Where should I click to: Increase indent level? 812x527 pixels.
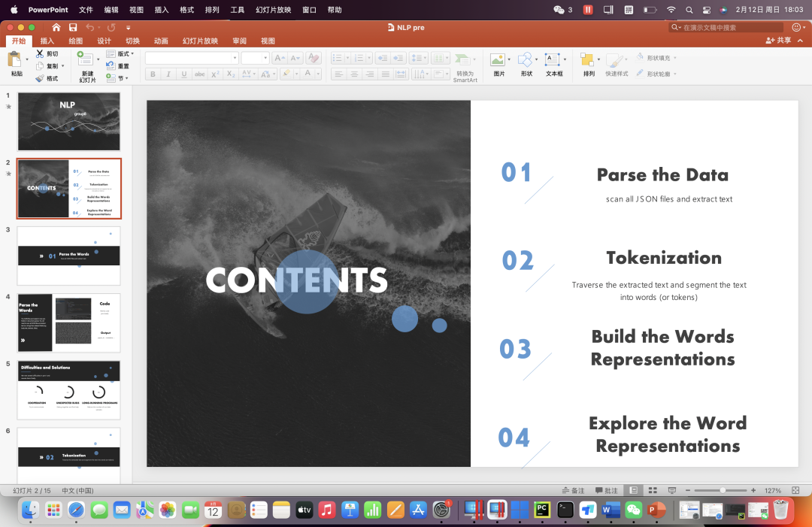pos(398,58)
